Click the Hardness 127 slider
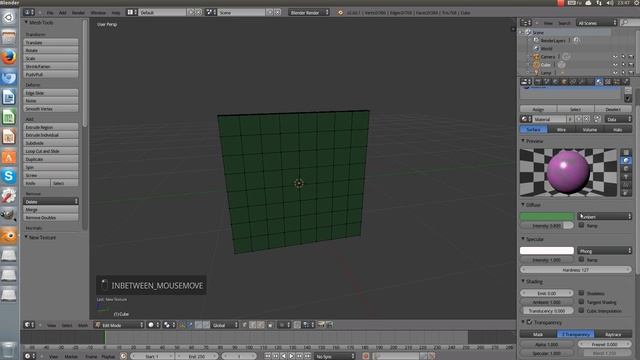Image resolution: width=640 pixels, height=360 pixels. coord(576,269)
